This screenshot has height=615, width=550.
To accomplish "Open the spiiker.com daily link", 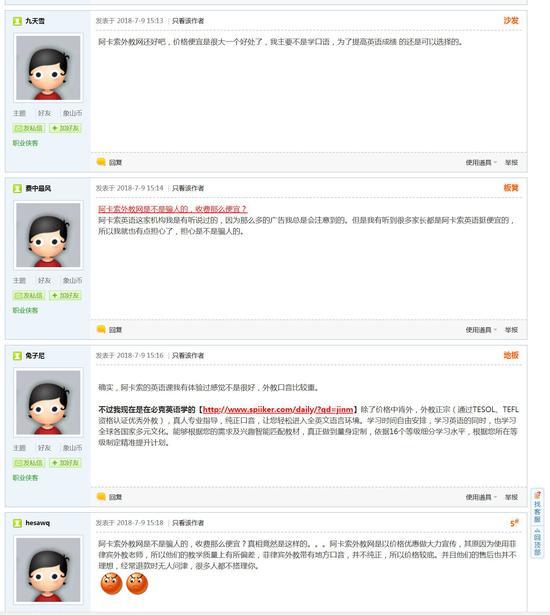I will point(278,409).
